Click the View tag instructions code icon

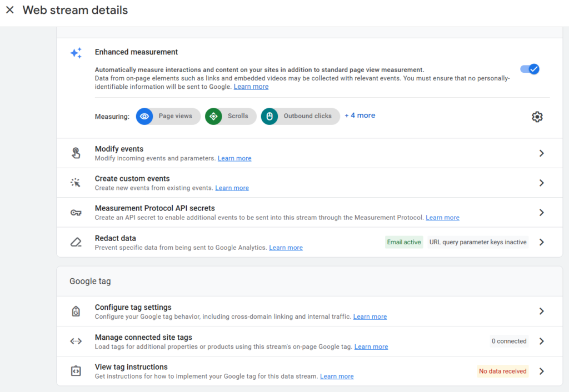pyautogui.click(x=76, y=371)
